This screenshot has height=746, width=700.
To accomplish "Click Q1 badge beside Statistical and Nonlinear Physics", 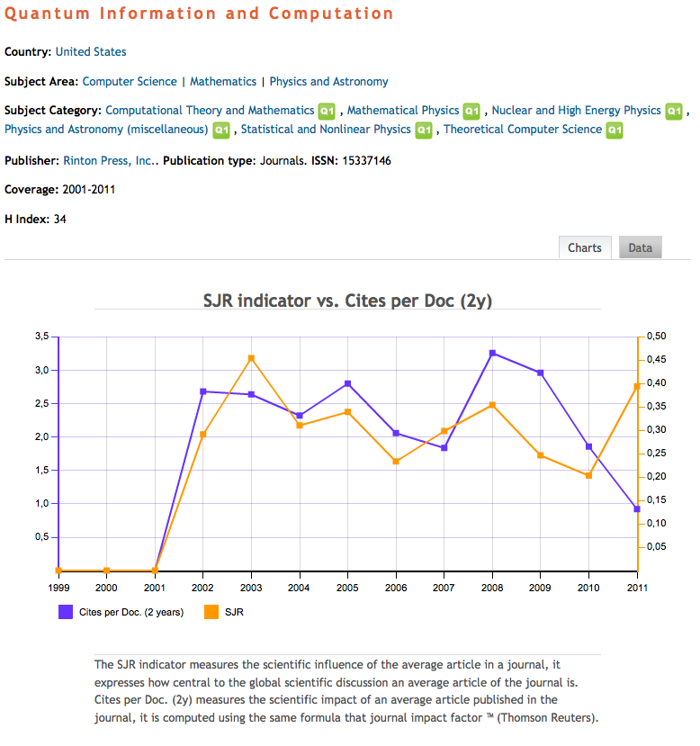I will pos(424,130).
